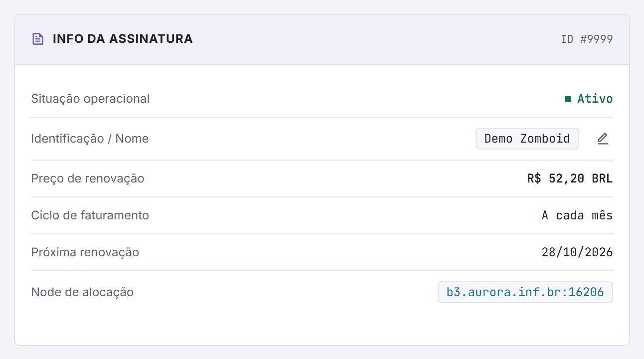The image size is (644, 359).
Task: Click the Ativo status text
Action: coord(595,99)
